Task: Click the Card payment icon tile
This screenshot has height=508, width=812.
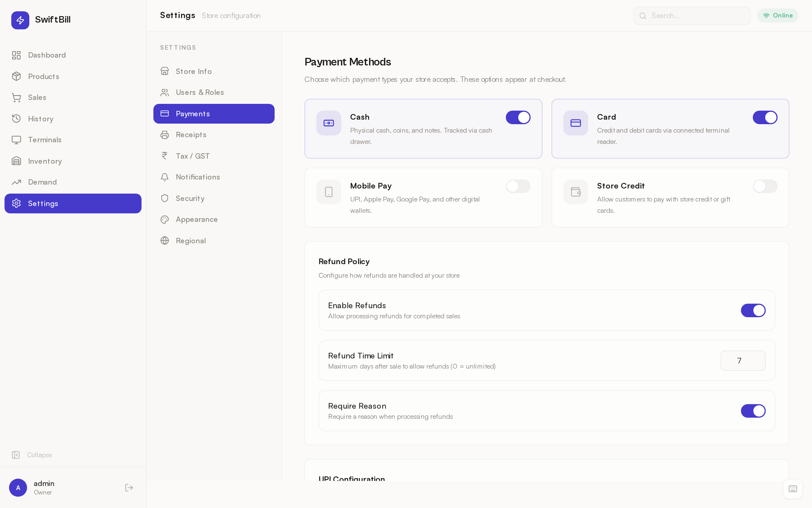Action: tap(575, 123)
